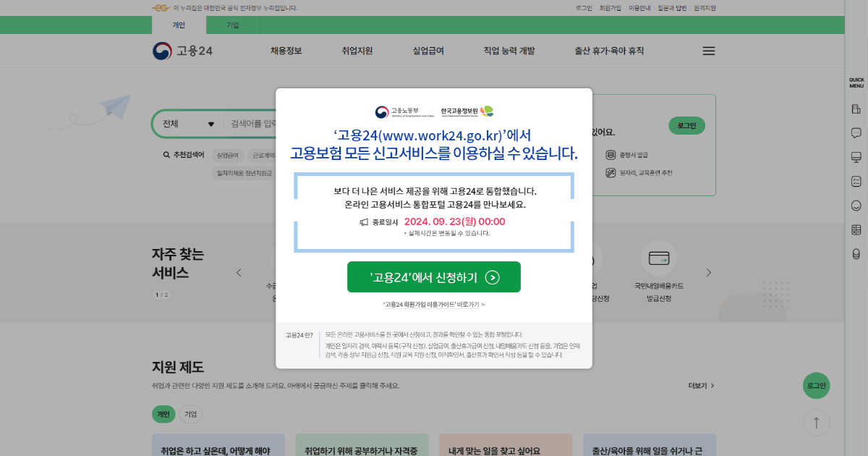Open the 내게 맞는 일을 찾고 싶어요 card
The image size is (868, 456).
[x=506, y=445]
